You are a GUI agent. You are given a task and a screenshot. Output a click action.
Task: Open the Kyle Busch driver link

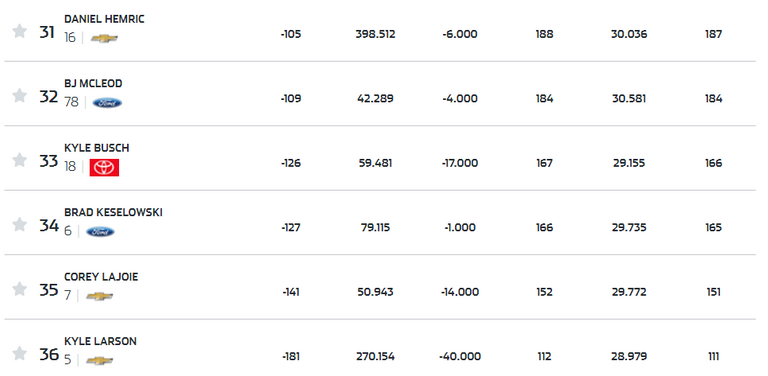point(97,148)
